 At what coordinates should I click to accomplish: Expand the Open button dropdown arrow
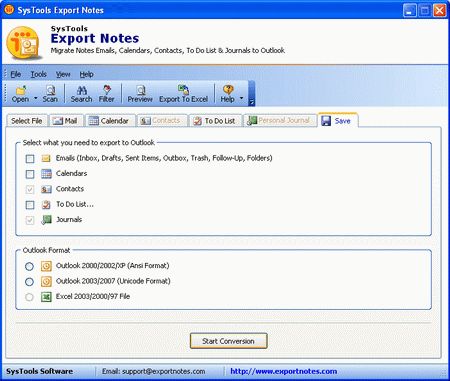[35, 98]
